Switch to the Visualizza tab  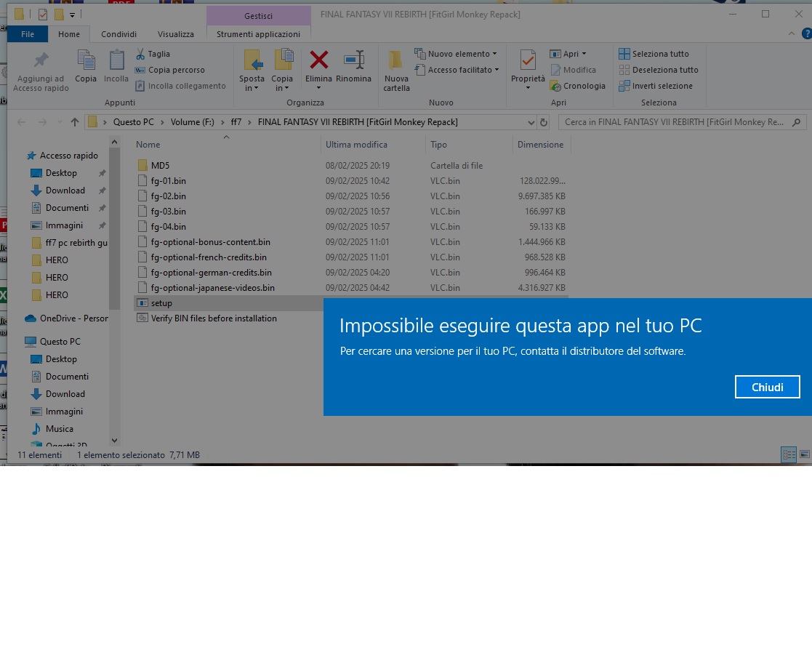[175, 34]
